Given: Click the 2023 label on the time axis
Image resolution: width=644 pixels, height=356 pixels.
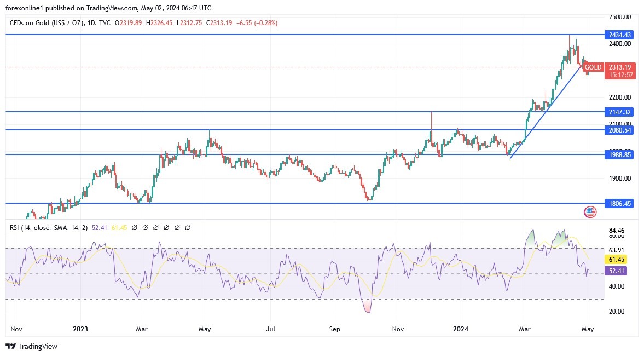Looking at the screenshot, I should tap(80, 329).
